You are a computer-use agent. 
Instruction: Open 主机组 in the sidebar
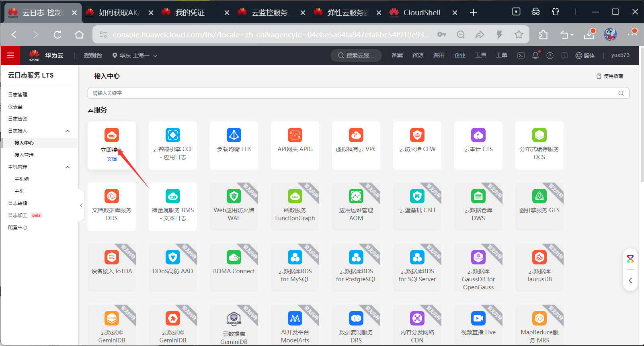pos(22,179)
